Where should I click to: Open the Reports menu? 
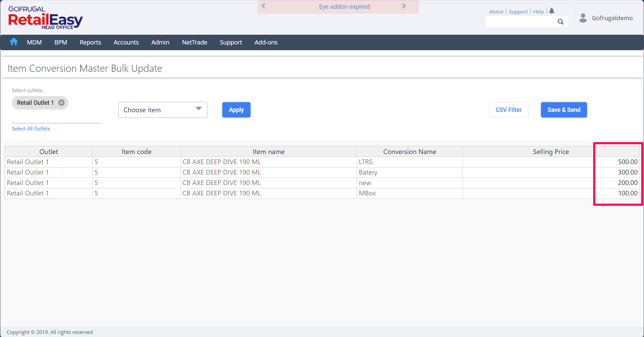[90, 42]
